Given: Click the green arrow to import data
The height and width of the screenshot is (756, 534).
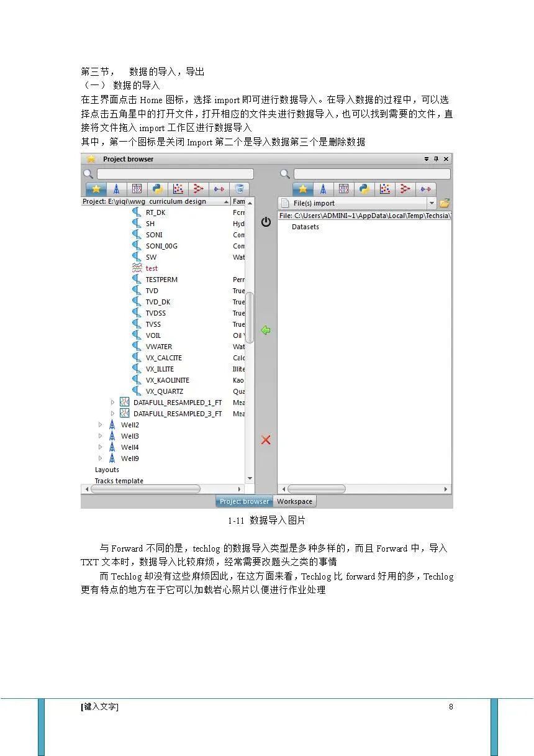Looking at the screenshot, I should [x=266, y=330].
